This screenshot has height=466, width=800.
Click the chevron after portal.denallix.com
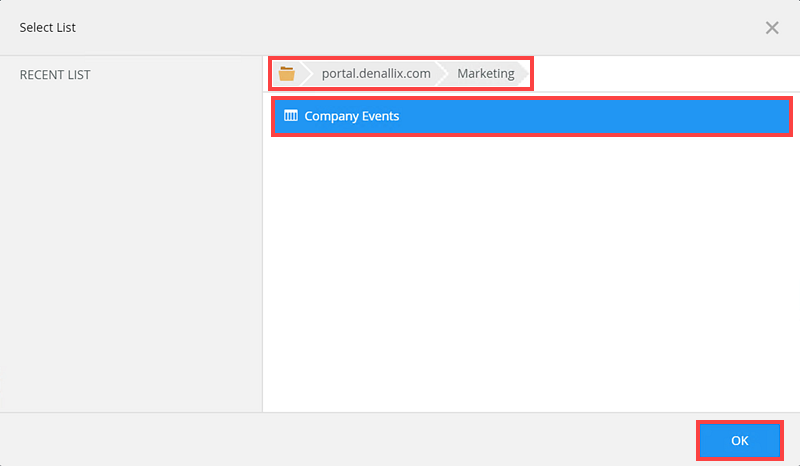442,74
